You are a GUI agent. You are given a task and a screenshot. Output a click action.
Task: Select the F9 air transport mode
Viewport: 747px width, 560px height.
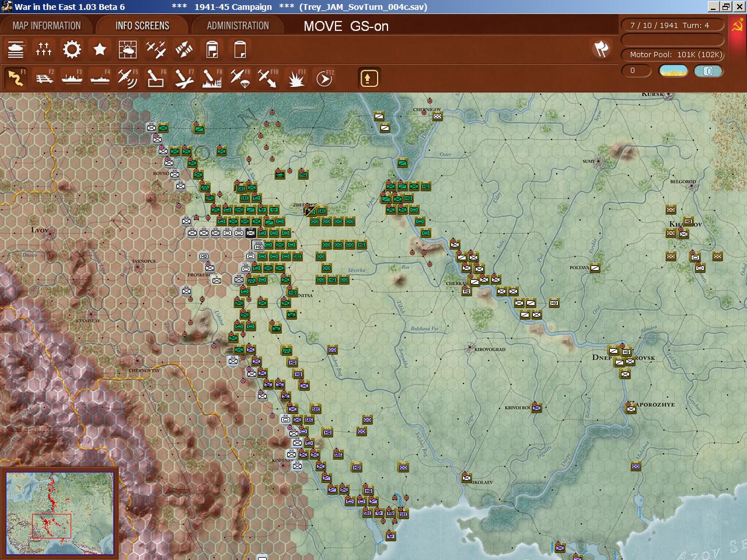pos(240,78)
